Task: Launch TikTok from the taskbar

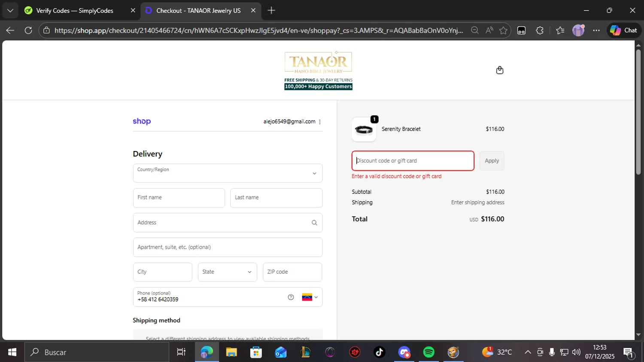Action: (380, 352)
